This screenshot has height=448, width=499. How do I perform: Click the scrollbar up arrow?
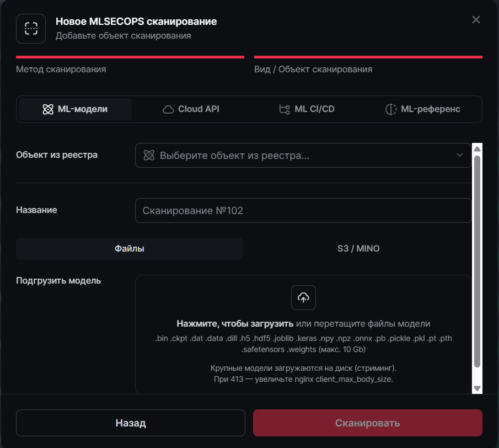coord(477,149)
